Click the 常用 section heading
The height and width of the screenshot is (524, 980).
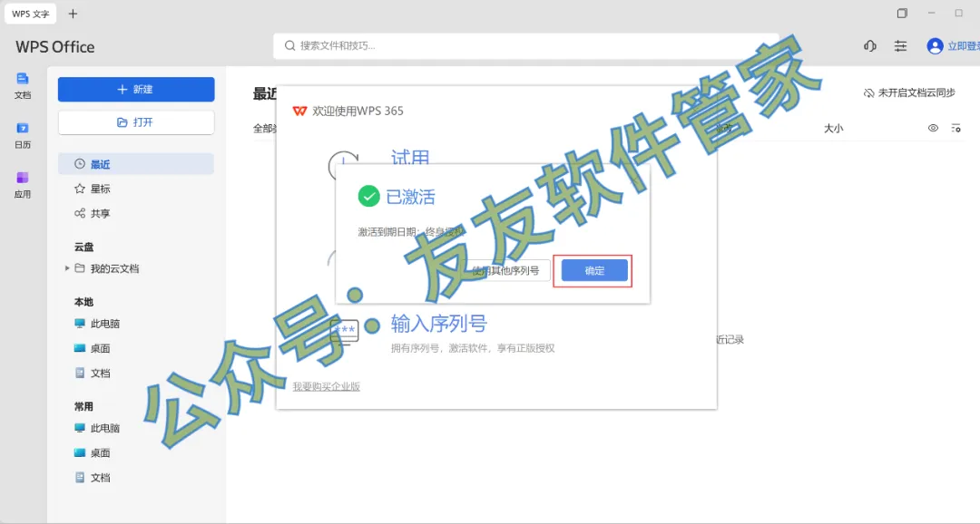83,406
